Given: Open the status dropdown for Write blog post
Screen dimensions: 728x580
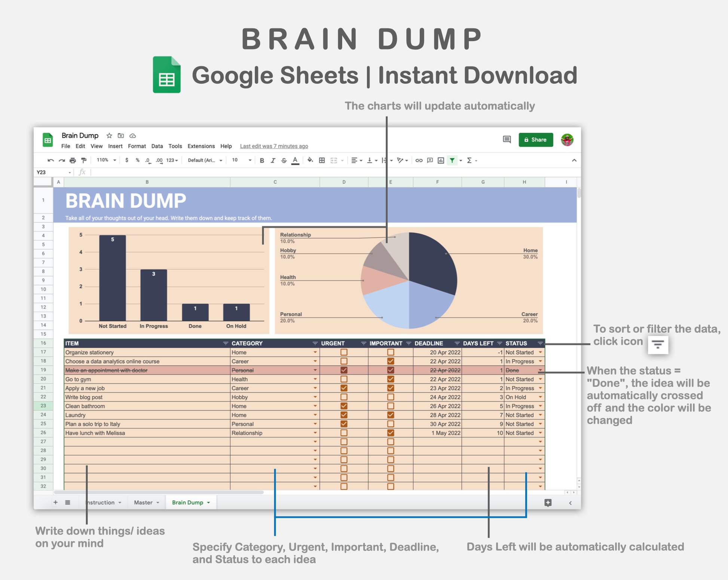Looking at the screenshot, I should pyautogui.click(x=540, y=397).
